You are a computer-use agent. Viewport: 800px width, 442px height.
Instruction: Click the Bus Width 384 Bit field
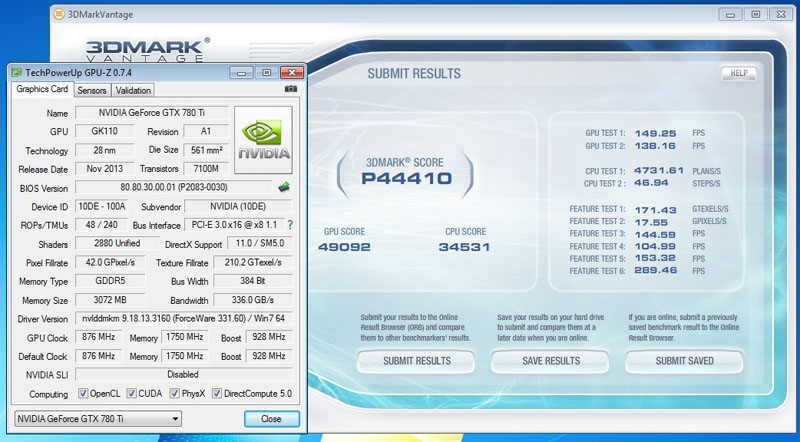click(x=253, y=281)
